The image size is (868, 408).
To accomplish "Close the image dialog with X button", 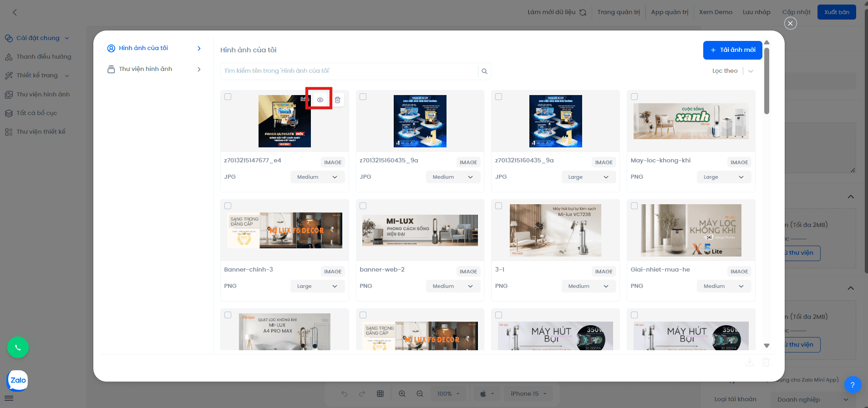I will click(790, 23).
